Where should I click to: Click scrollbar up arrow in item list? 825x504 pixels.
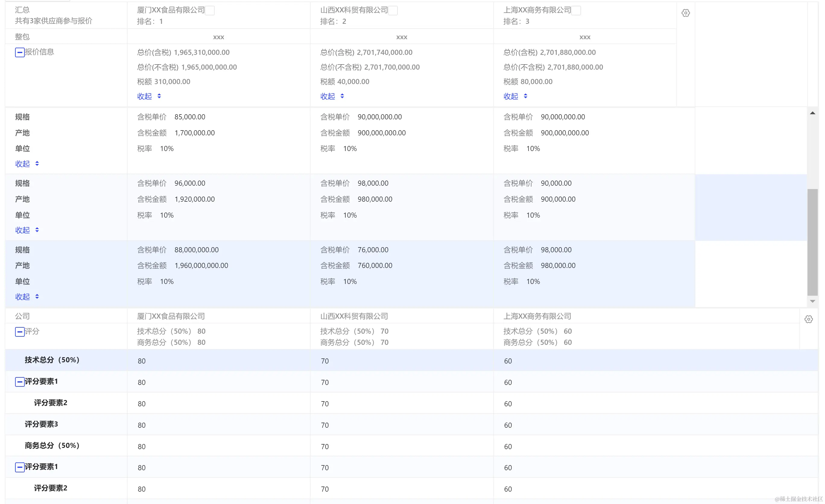(812, 113)
